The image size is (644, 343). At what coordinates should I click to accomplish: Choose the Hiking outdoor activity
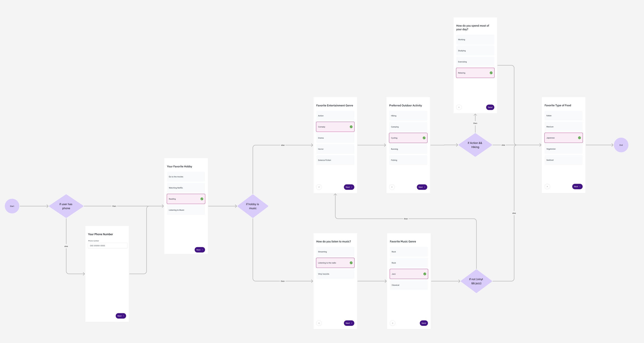click(x=408, y=116)
